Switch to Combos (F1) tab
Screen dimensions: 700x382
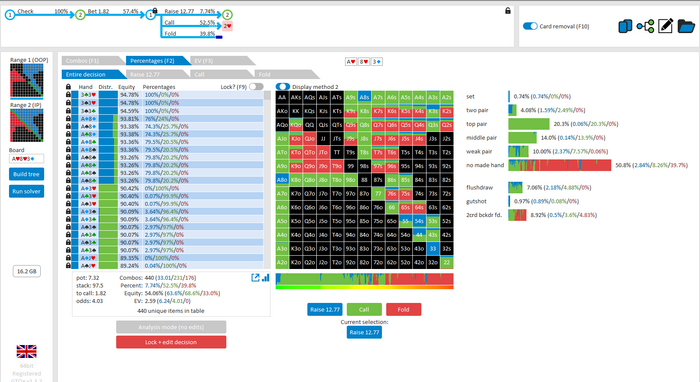(x=93, y=61)
